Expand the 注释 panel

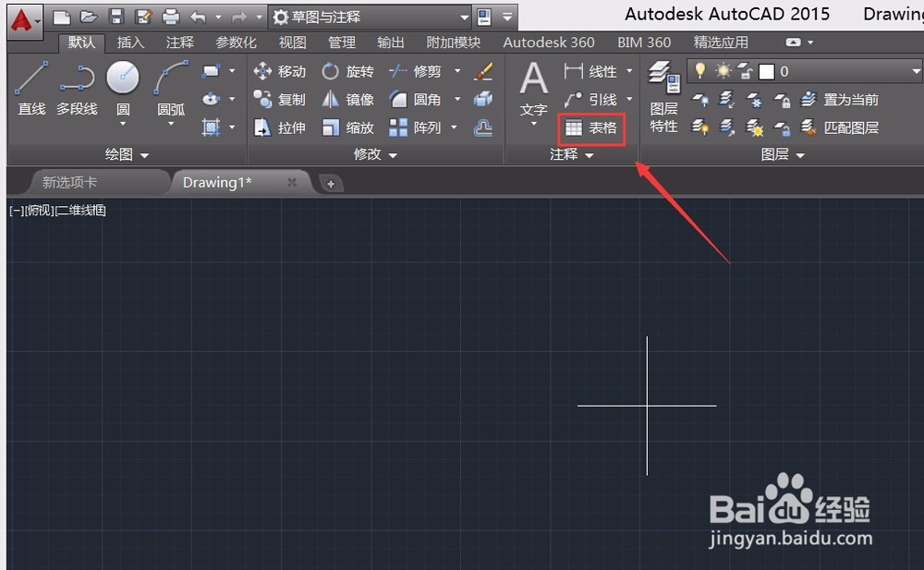coord(572,154)
